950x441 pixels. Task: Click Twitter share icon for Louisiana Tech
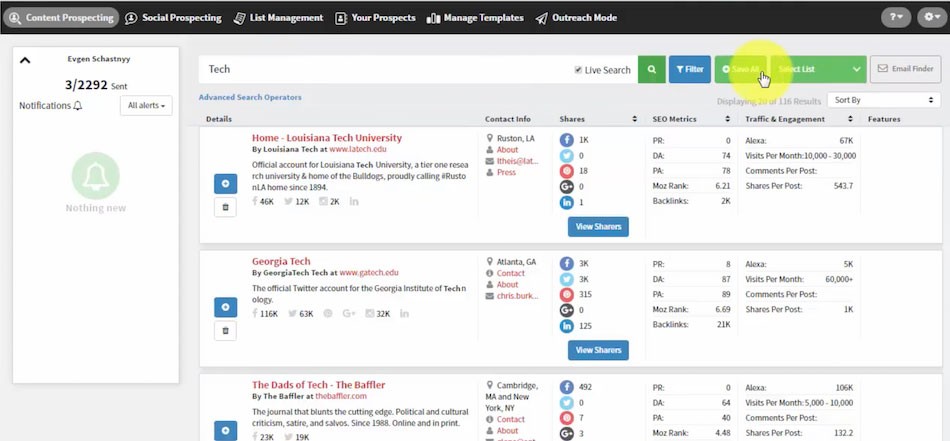click(566, 156)
